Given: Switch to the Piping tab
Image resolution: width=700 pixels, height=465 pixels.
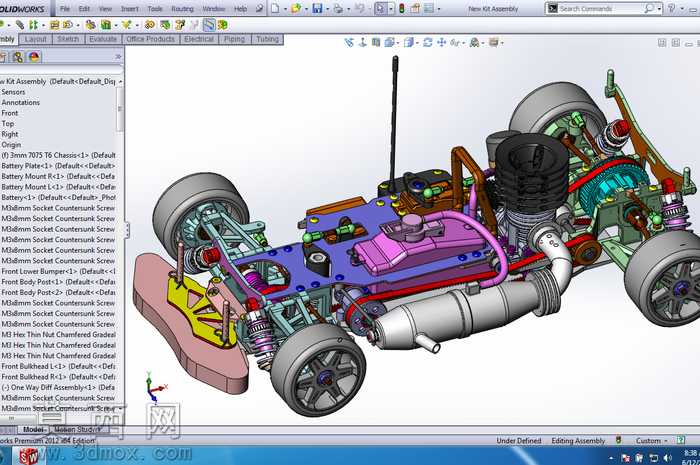Looking at the screenshot, I should (x=234, y=39).
